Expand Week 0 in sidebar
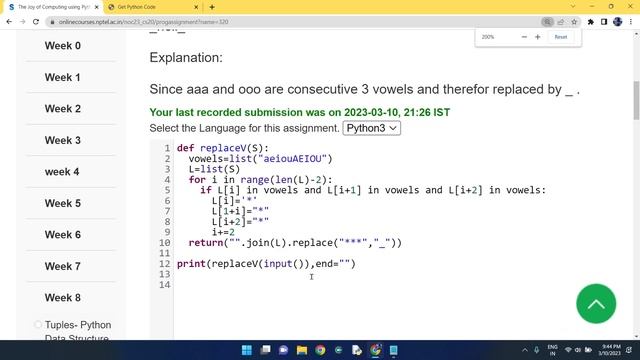Screen dimensions: 640x360 tap(63, 46)
